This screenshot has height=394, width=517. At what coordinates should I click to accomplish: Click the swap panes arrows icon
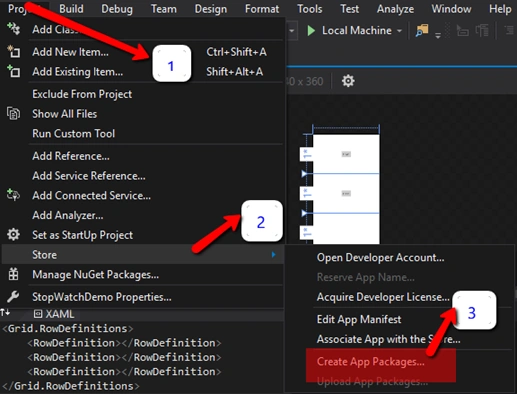coord(6,313)
